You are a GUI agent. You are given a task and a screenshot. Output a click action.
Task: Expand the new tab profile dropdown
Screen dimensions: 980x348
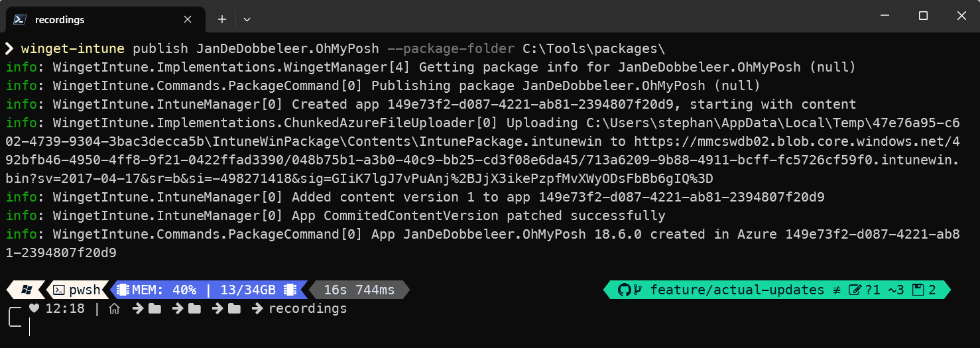pos(247,20)
